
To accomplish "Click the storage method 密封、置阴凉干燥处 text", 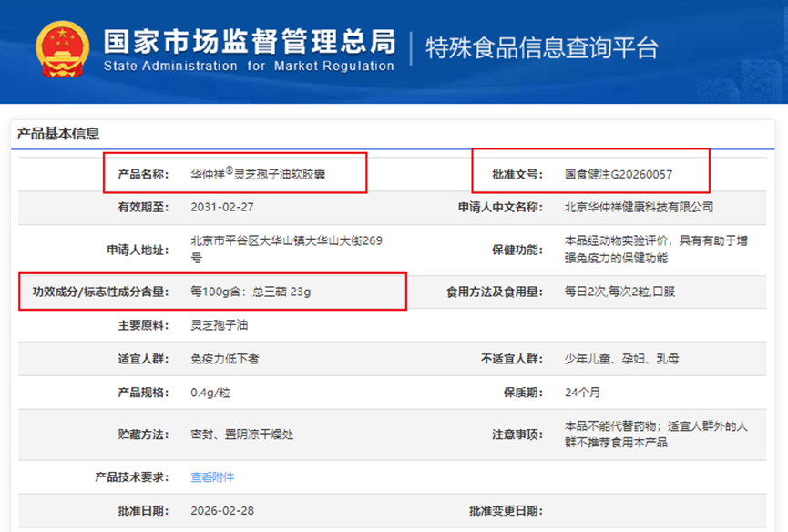I will 241,434.
